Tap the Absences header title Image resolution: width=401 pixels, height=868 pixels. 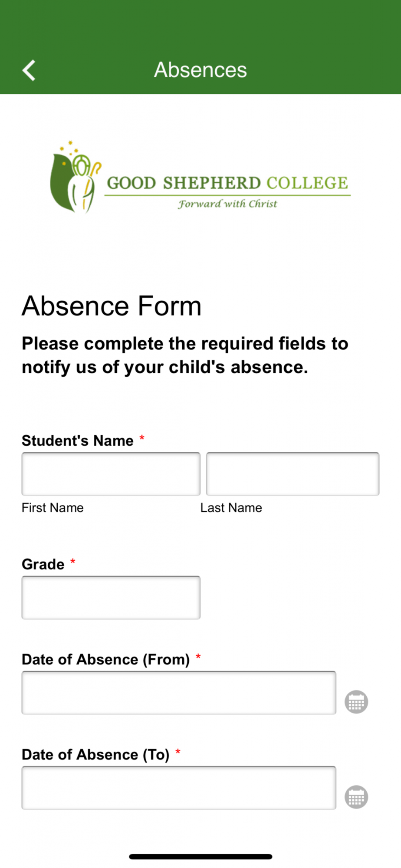(200, 70)
